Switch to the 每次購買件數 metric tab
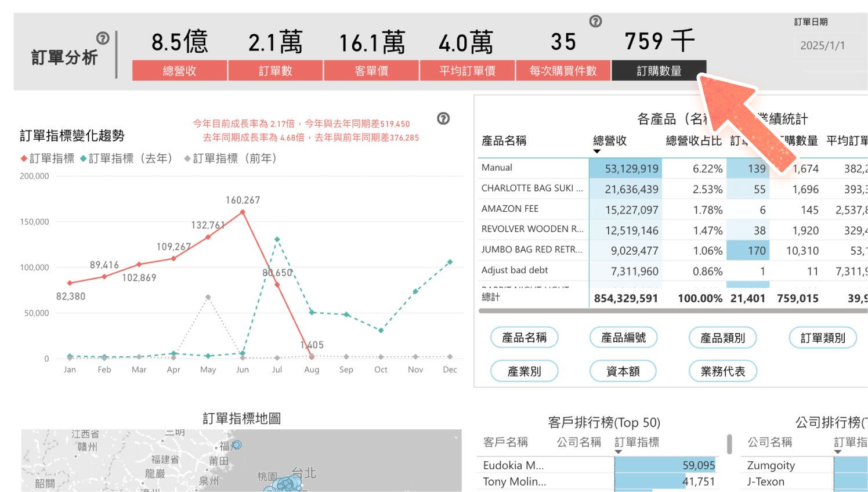The width and height of the screenshot is (868, 492). pyautogui.click(x=562, y=70)
